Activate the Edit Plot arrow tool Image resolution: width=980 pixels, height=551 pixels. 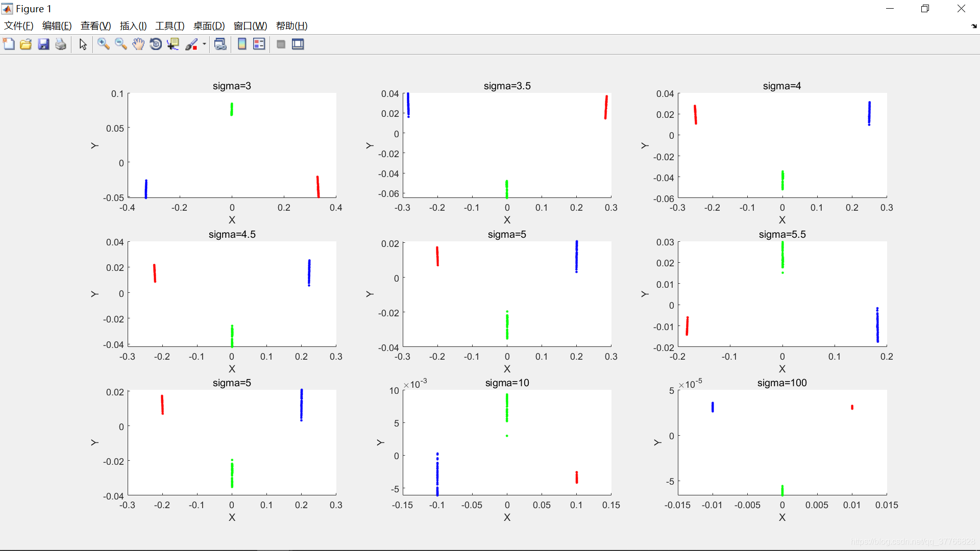83,44
